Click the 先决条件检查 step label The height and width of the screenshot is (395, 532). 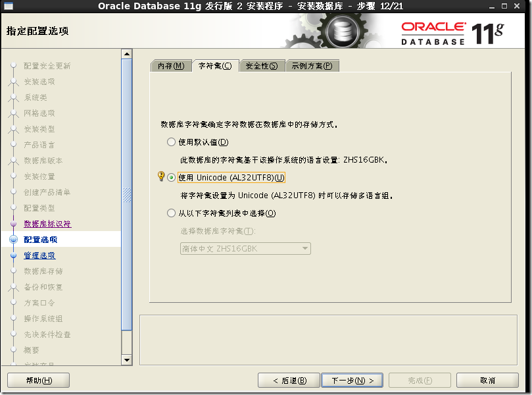(x=47, y=334)
